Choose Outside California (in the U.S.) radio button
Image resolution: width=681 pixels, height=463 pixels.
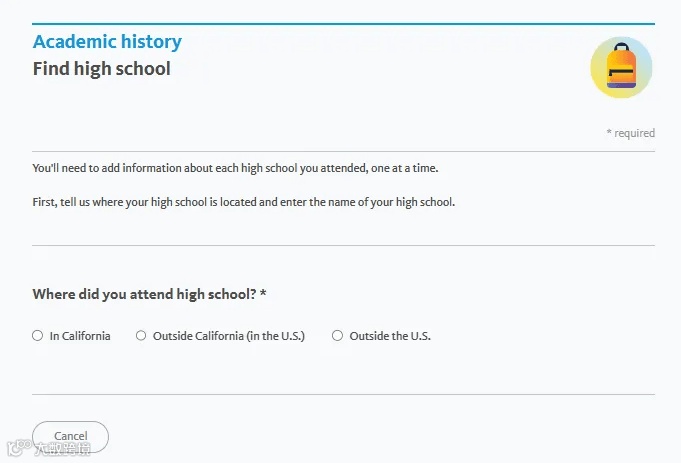[141, 336]
